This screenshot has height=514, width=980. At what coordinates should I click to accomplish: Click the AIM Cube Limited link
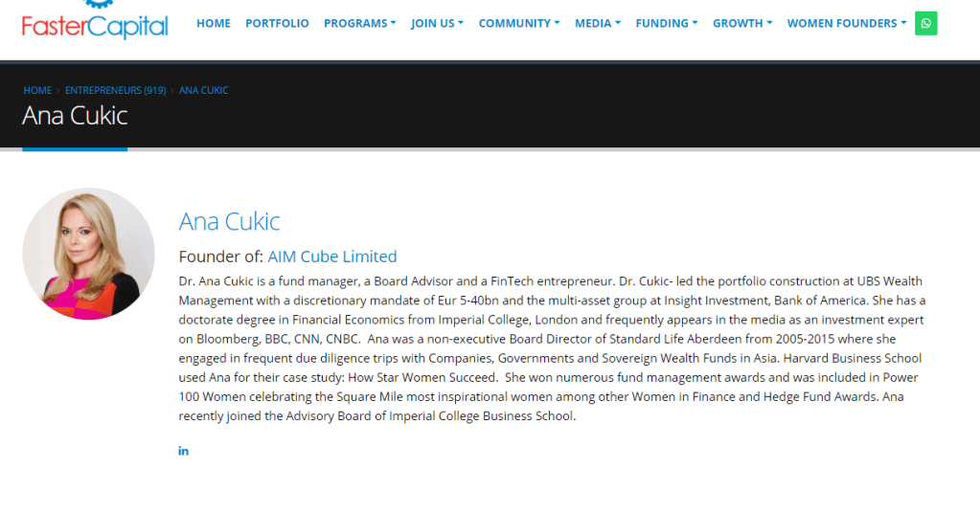(x=331, y=257)
